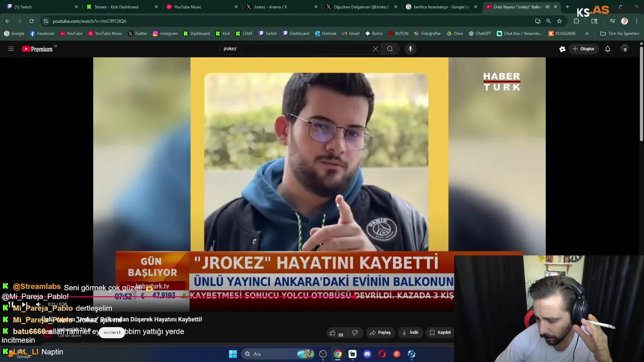This screenshot has width=644, height=362.
Task: Go back to previous page
Action: (7, 21)
